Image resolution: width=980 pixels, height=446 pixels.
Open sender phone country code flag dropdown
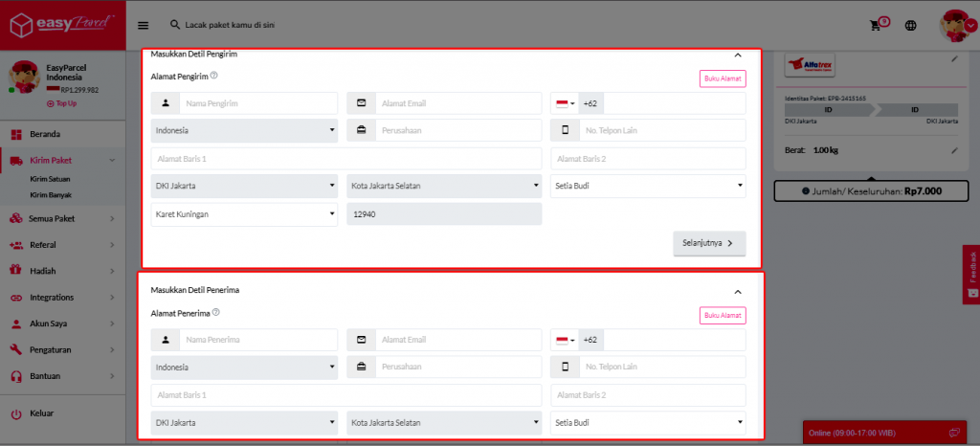(565, 103)
